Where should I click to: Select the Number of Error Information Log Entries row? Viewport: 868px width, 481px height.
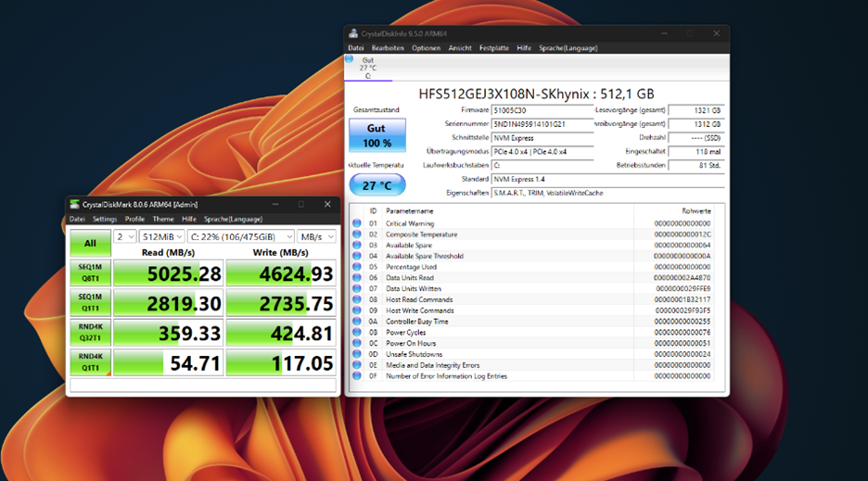(x=532, y=376)
